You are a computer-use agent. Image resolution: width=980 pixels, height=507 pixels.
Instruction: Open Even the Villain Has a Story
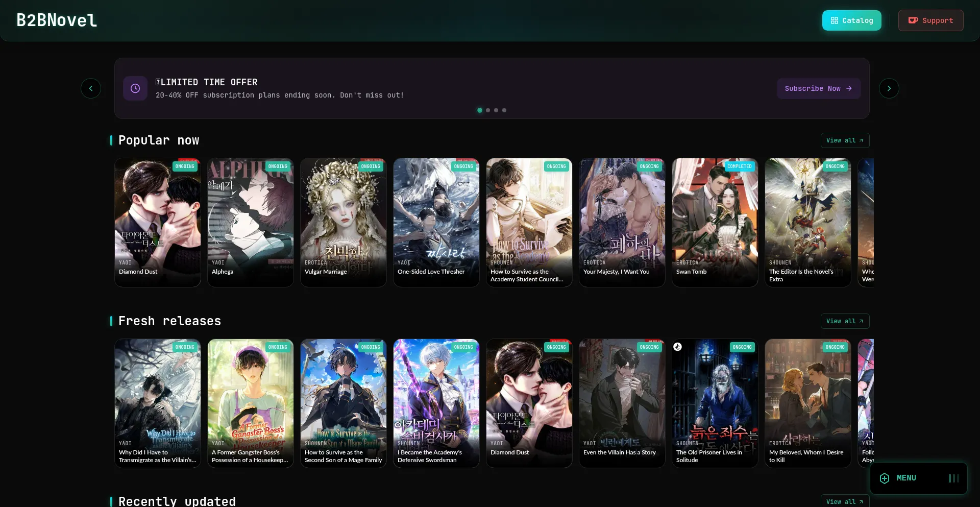click(x=622, y=403)
